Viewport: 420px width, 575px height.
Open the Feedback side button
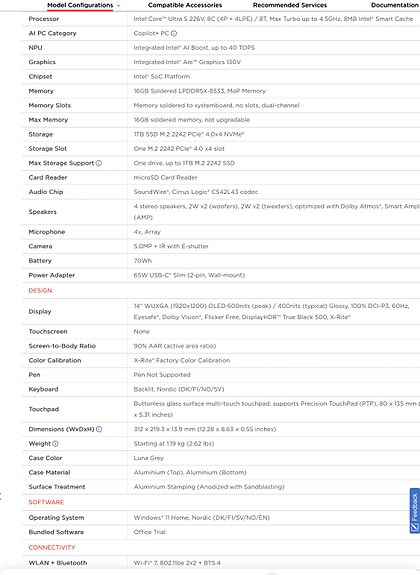pos(414,510)
